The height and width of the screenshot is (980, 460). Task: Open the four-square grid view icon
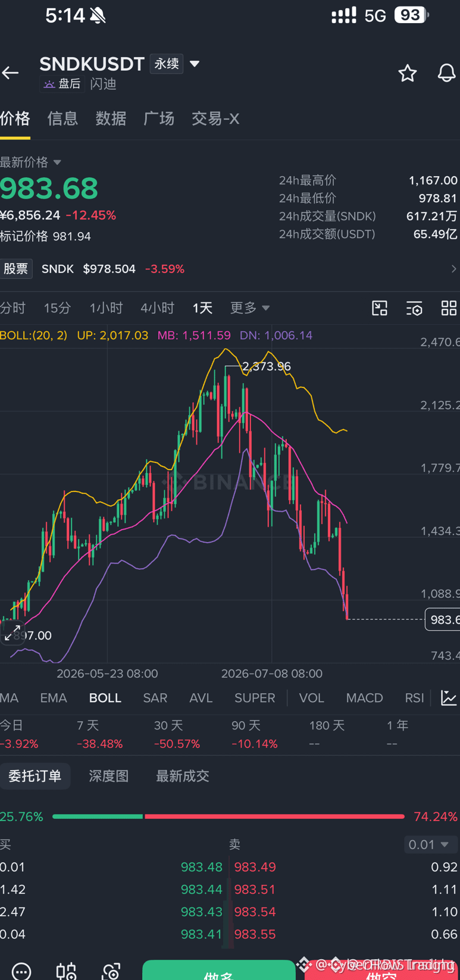pyautogui.click(x=449, y=308)
